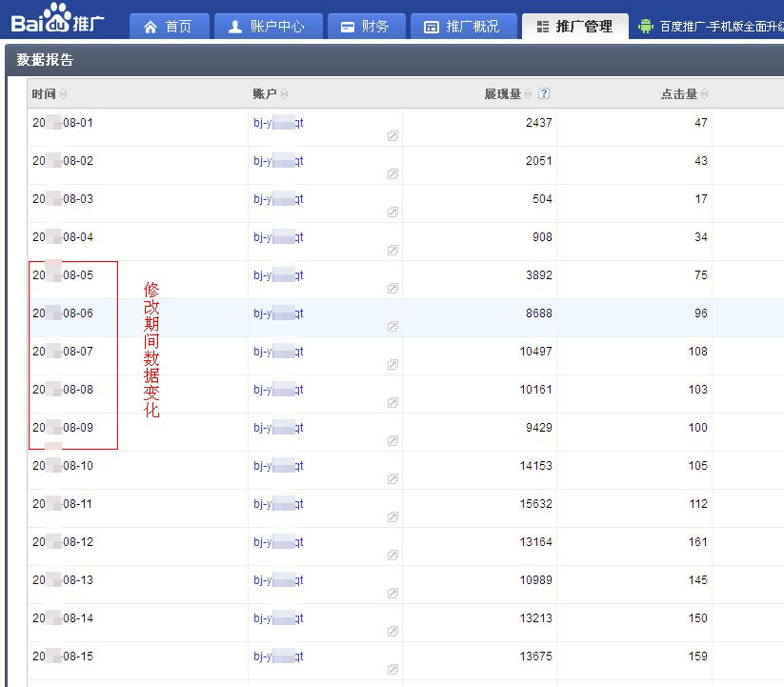Go to the 财务 tab
This screenshot has width=784, height=687.
click(365, 27)
